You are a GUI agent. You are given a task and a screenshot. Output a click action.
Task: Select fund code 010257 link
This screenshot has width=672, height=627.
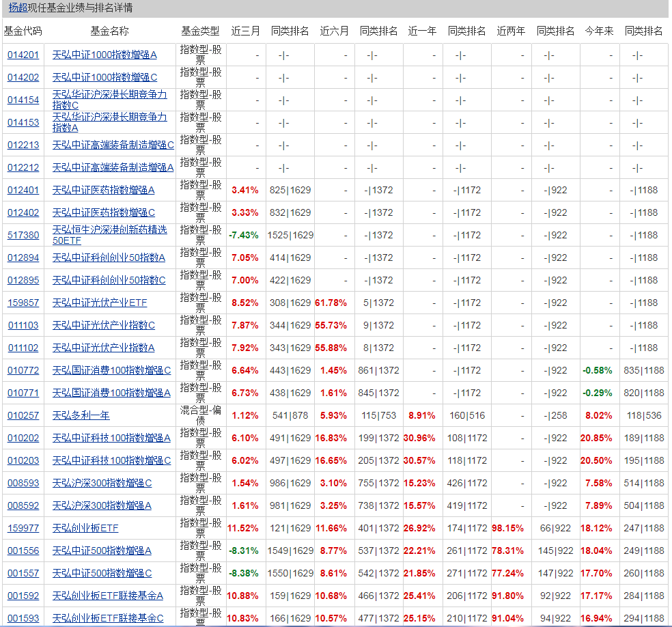pyautogui.click(x=23, y=415)
